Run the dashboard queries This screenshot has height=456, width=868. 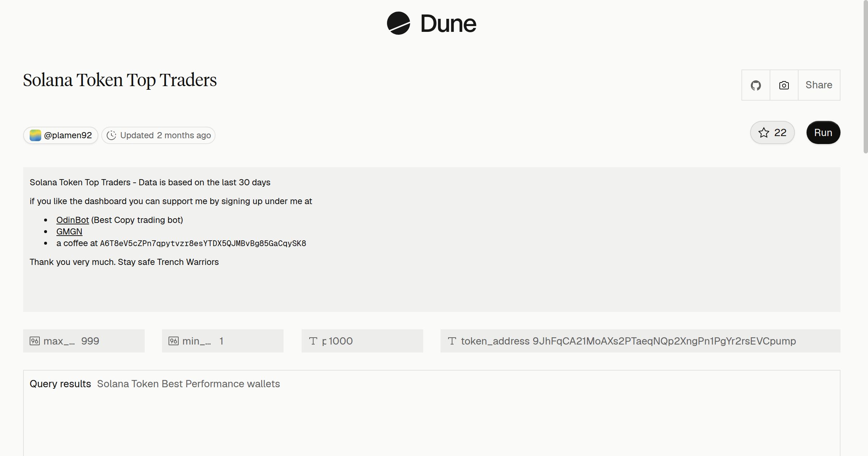click(823, 132)
